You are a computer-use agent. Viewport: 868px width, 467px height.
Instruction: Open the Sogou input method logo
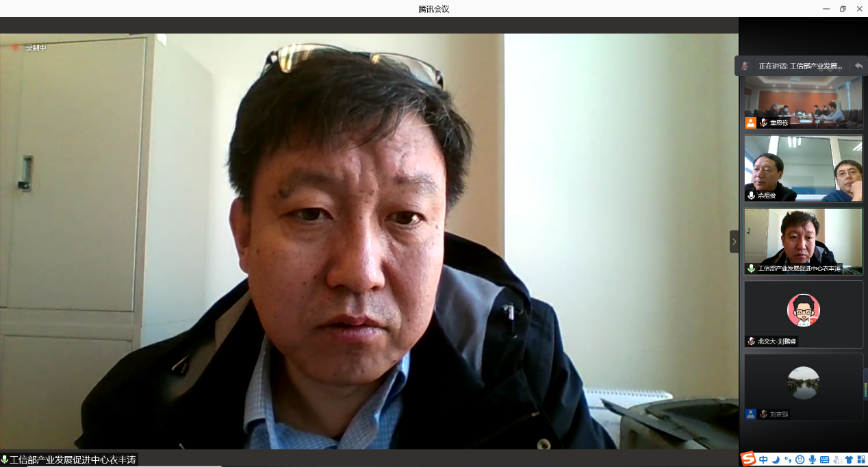coord(749,459)
